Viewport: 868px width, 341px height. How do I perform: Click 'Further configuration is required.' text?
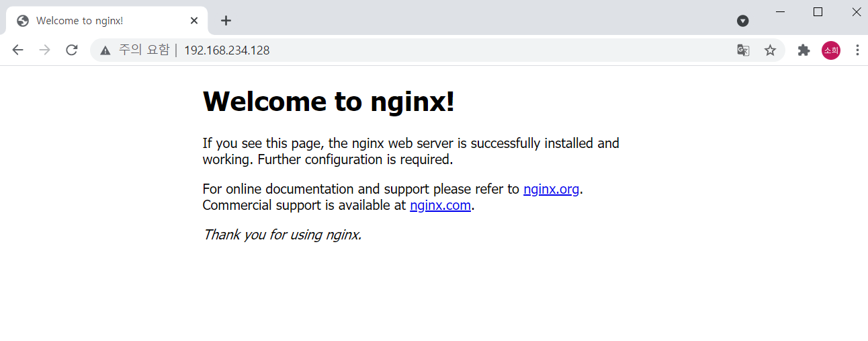pyautogui.click(x=355, y=159)
